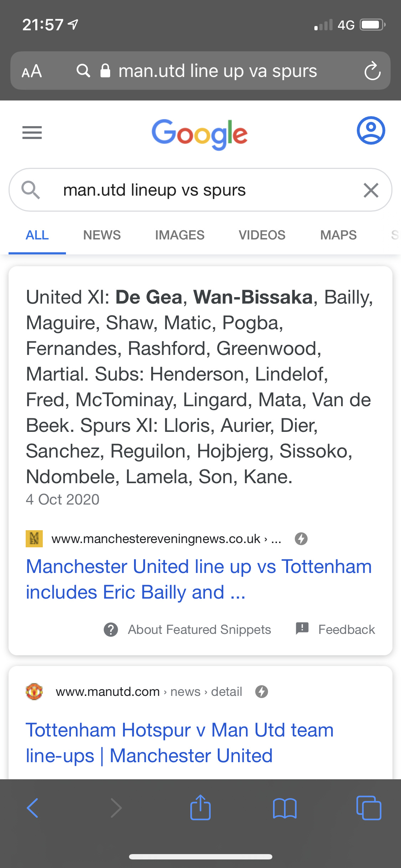This screenshot has height=868, width=401.
Task: Go back with Safari back arrow
Action: click(x=32, y=808)
